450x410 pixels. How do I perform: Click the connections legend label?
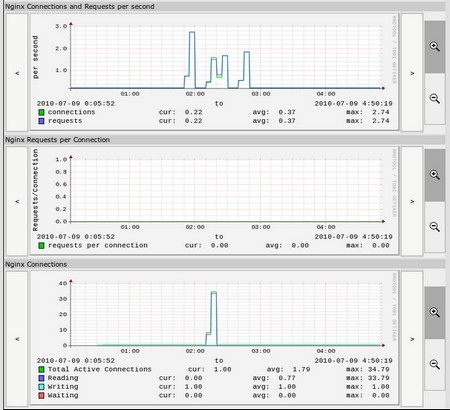pos(71,112)
